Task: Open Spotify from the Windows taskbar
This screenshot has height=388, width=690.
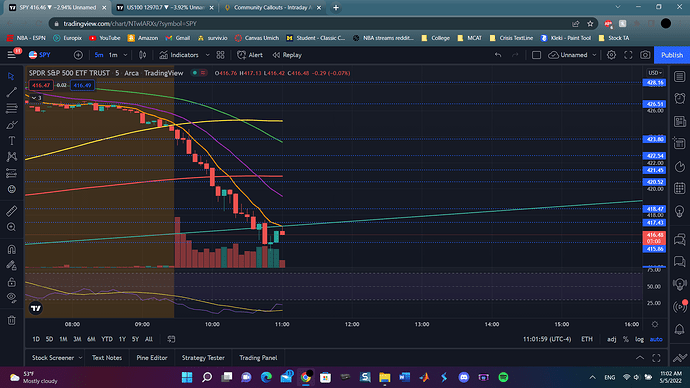Action: pyautogui.click(x=503, y=377)
